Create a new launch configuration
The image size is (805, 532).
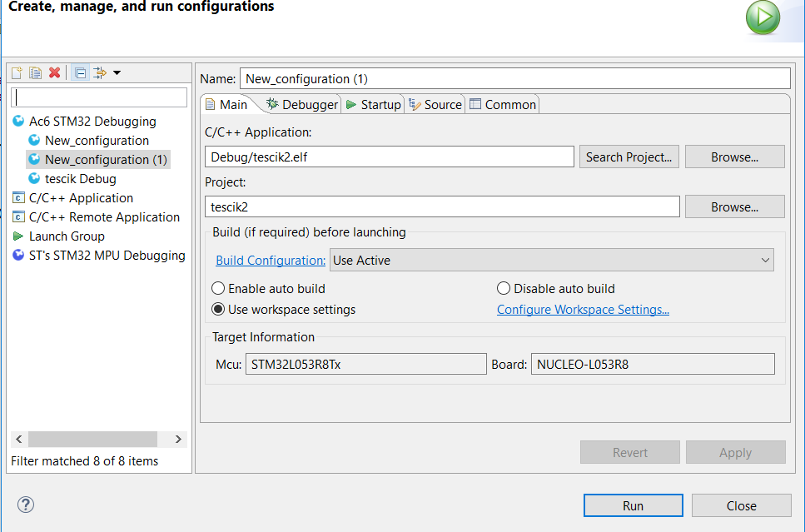point(17,73)
